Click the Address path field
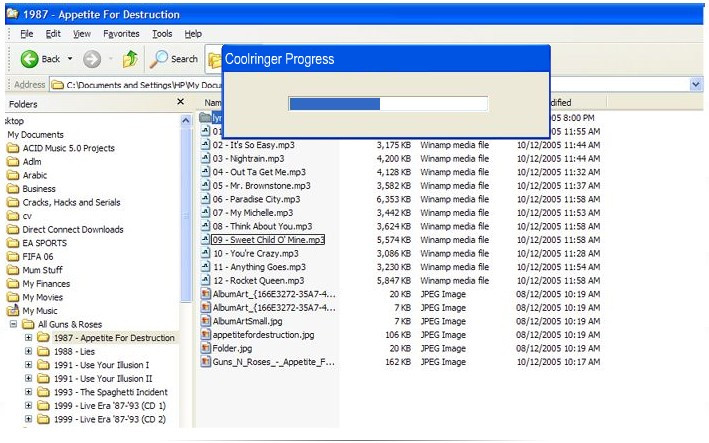This screenshot has height=443, width=709. click(x=136, y=85)
